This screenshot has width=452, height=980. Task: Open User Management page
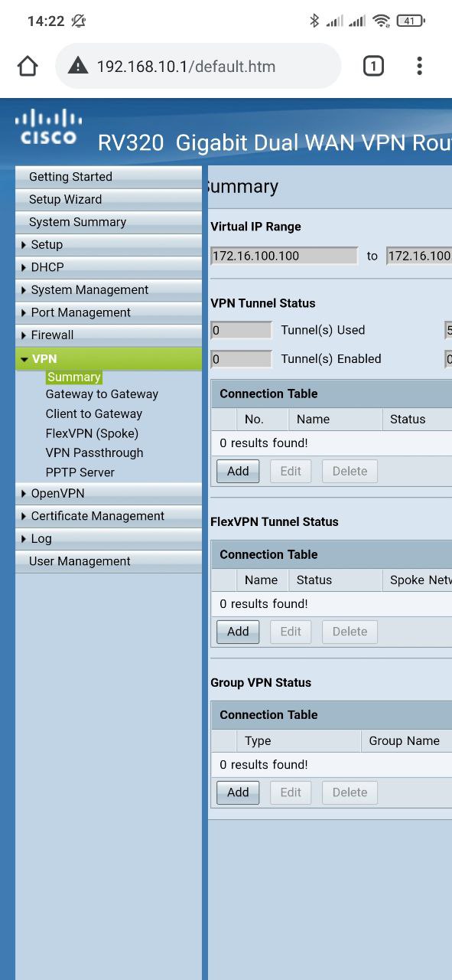pos(109,561)
